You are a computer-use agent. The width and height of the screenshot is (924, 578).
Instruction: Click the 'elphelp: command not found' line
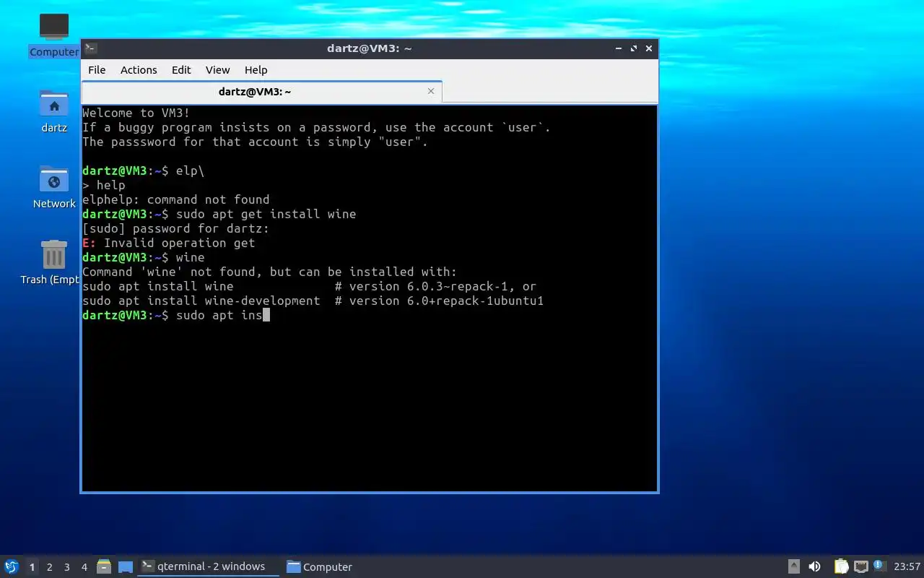[x=176, y=199]
